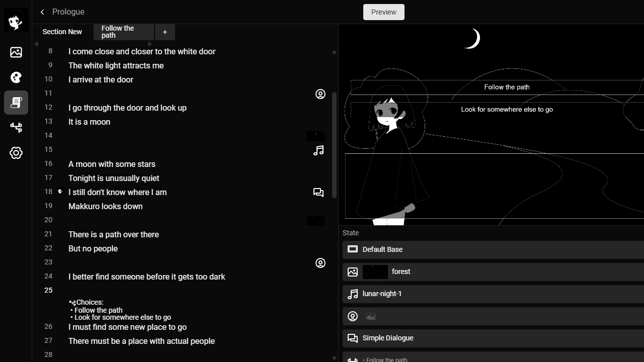Select line 'Tonight is unusually quiet'
644x362 pixels.
[x=114, y=178]
